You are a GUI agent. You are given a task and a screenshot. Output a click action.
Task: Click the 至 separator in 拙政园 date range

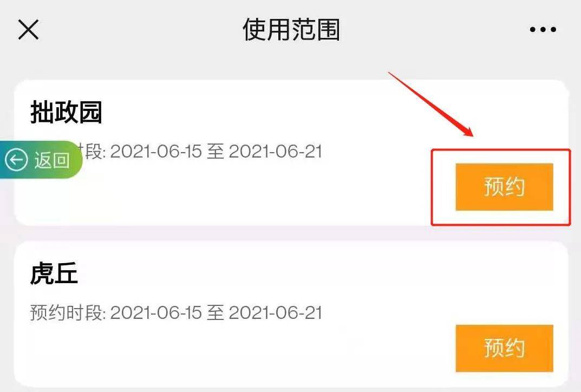[x=216, y=152]
